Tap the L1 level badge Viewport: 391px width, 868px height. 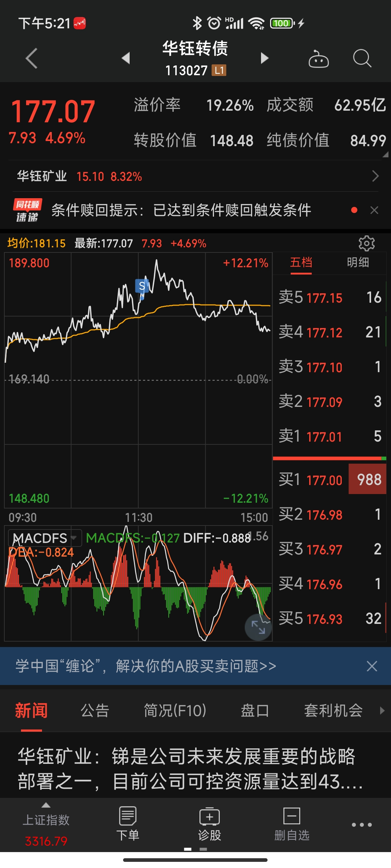219,70
